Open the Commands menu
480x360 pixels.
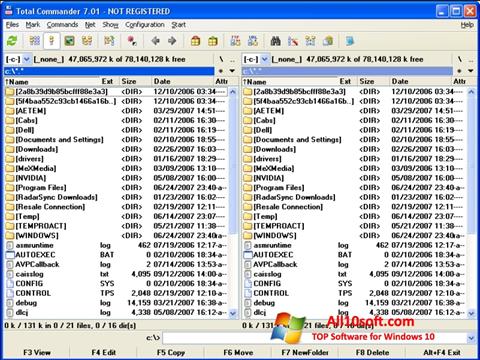click(62, 25)
